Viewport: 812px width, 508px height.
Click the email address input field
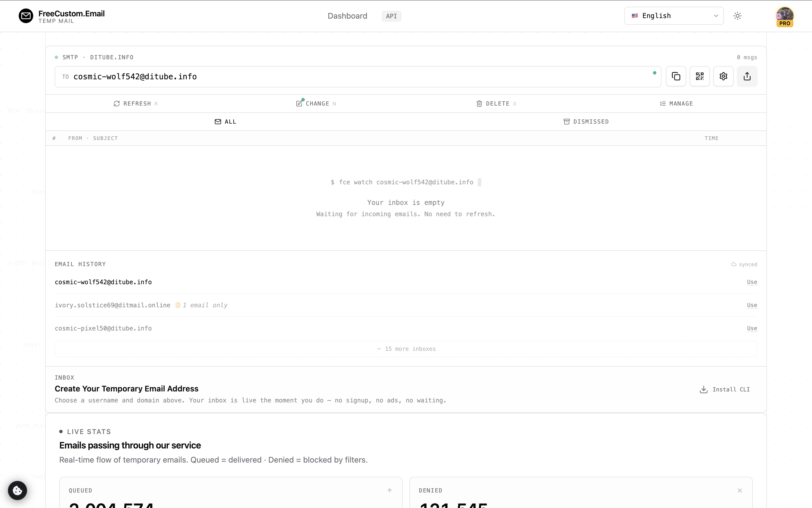click(358, 76)
